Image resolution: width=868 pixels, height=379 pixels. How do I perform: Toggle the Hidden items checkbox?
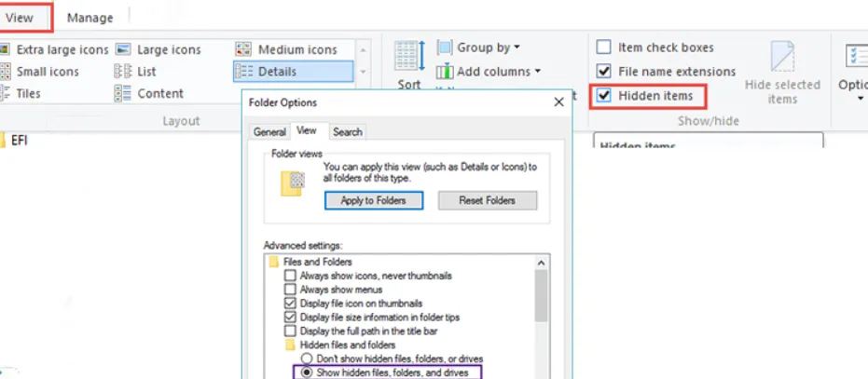604,96
